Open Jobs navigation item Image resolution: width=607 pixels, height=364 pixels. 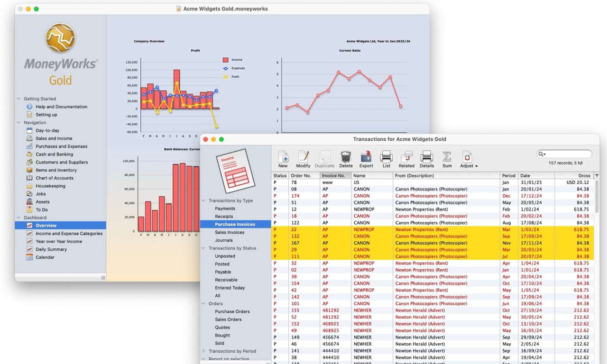41,194
